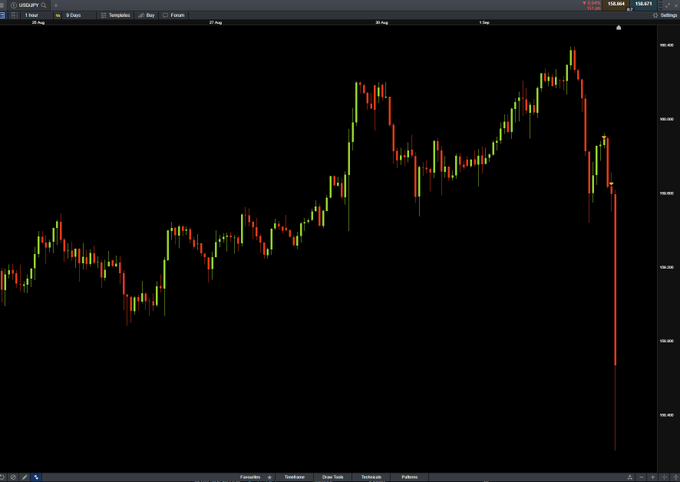680x482 pixels.
Task: Add a new chart tab with plus icon
Action: point(56,5)
